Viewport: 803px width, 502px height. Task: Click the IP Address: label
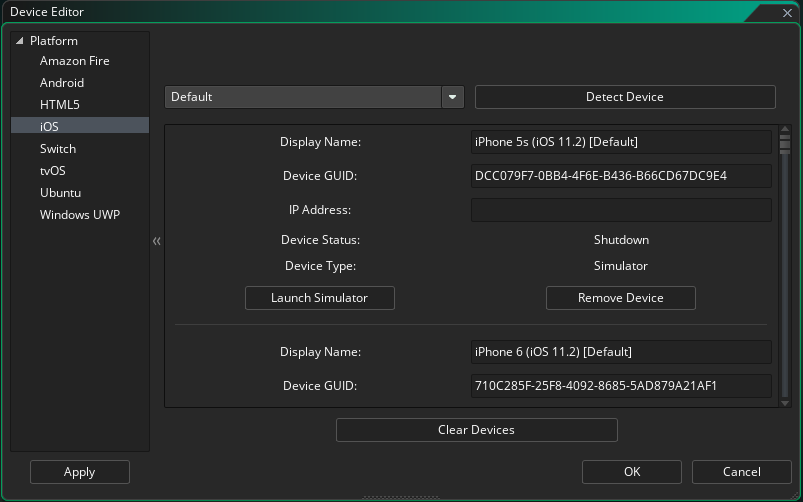[x=320, y=210]
